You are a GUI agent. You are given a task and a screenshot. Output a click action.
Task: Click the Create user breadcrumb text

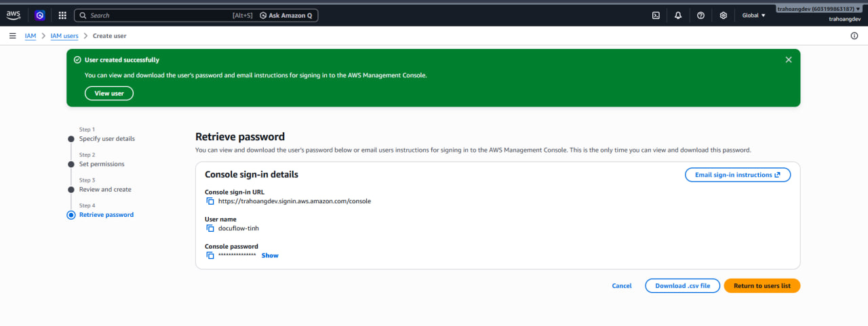pos(109,36)
